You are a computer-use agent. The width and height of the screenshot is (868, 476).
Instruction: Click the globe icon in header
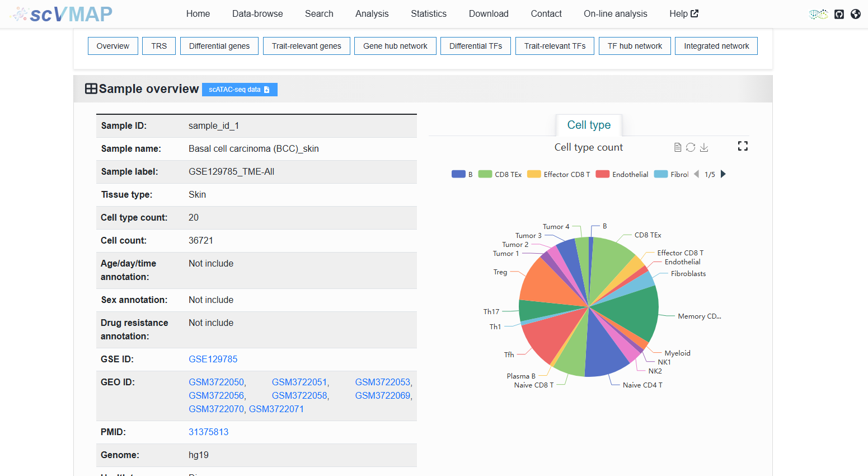pos(856,14)
